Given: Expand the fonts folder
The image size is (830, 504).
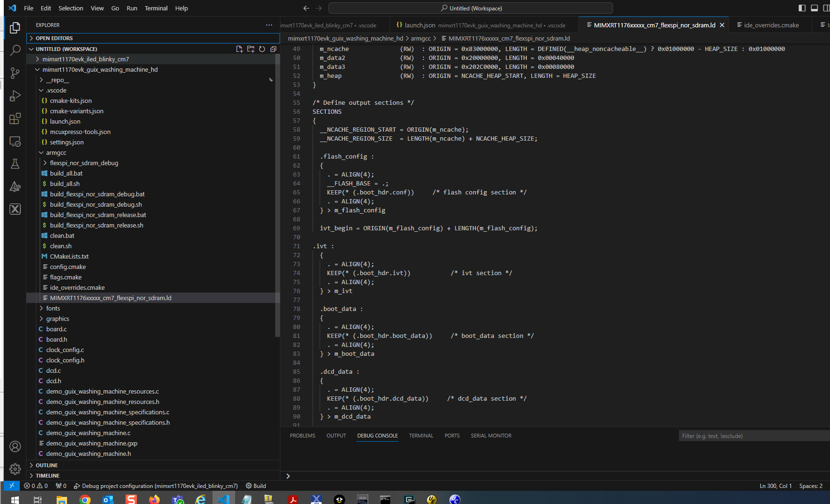Looking at the screenshot, I should (53, 308).
